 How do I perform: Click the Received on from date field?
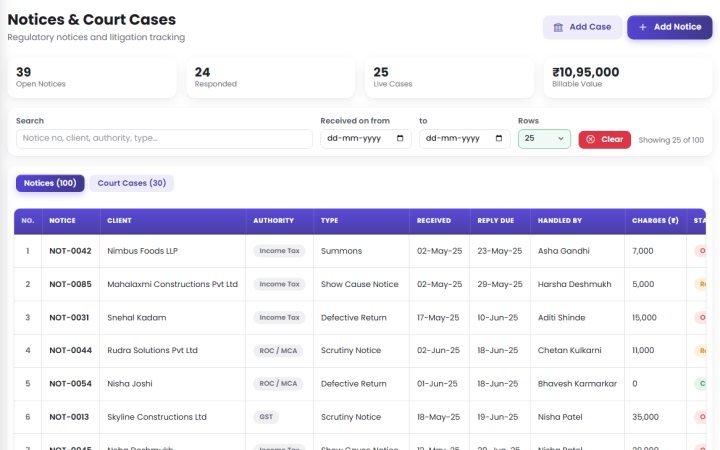pos(366,139)
